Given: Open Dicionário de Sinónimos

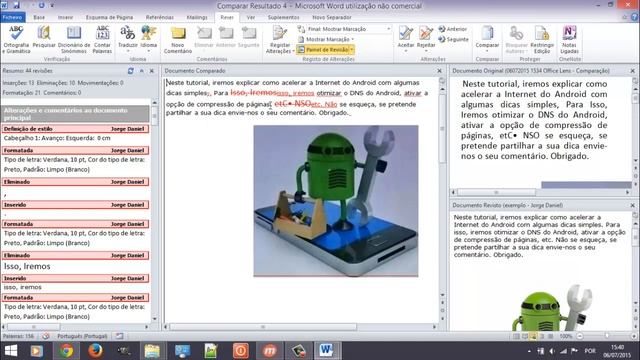Looking at the screenshot, I should pos(74,39).
